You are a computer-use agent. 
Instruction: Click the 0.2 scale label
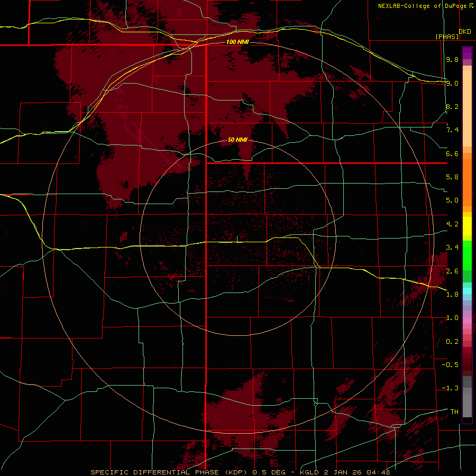[x=452, y=342]
